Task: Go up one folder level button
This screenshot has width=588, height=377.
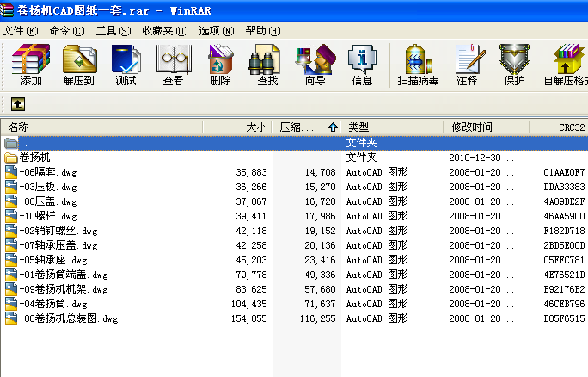Action: tap(18, 104)
